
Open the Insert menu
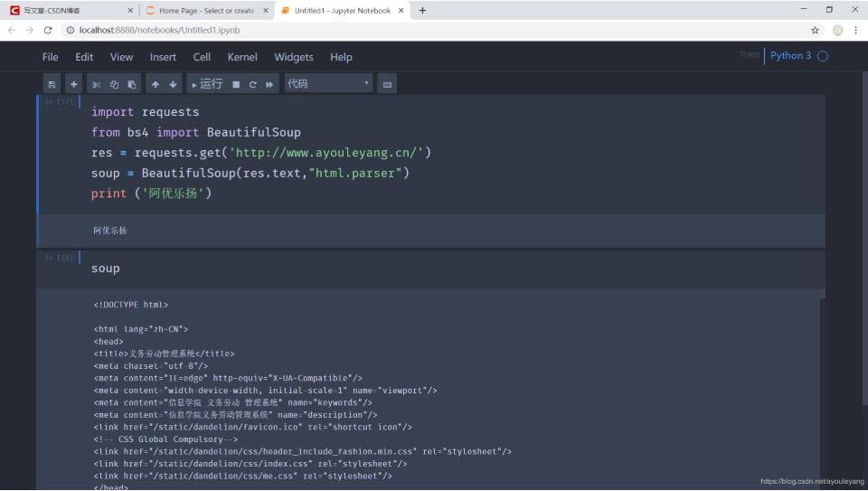click(163, 57)
